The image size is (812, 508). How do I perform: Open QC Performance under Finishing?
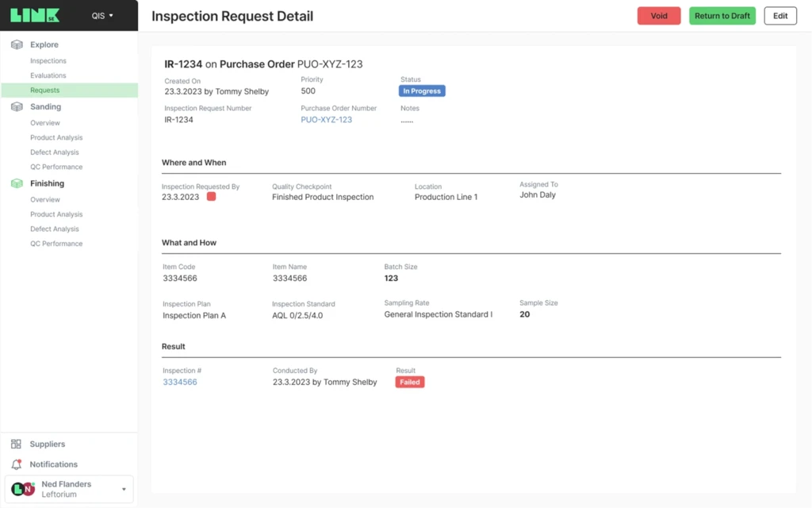56,244
